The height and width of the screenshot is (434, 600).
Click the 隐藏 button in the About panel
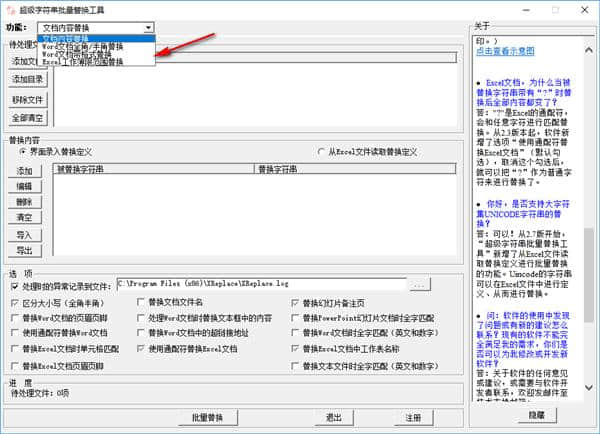point(537,415)
